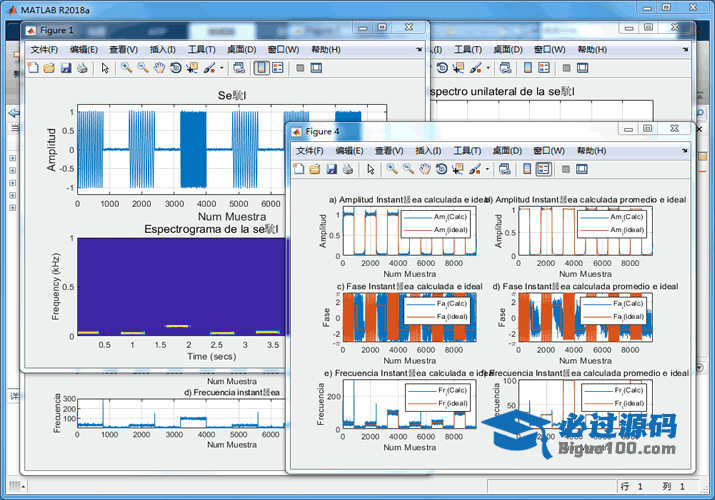Viewport: 715px width, 500px height.
Task: Open file icon in Figure 4 toolbar
Action: (315, 170)
